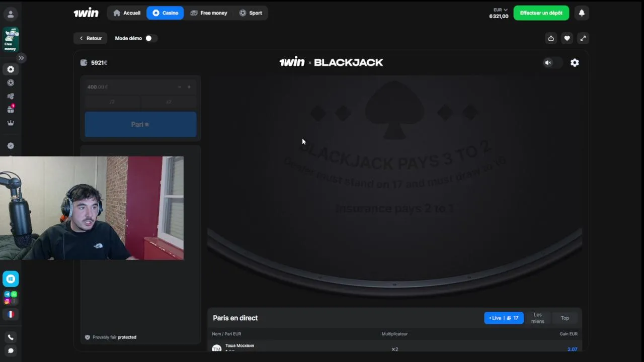644x362 pixels.
Task: Open the gift box icon with notification badge
Action: [x=11, y=109]
